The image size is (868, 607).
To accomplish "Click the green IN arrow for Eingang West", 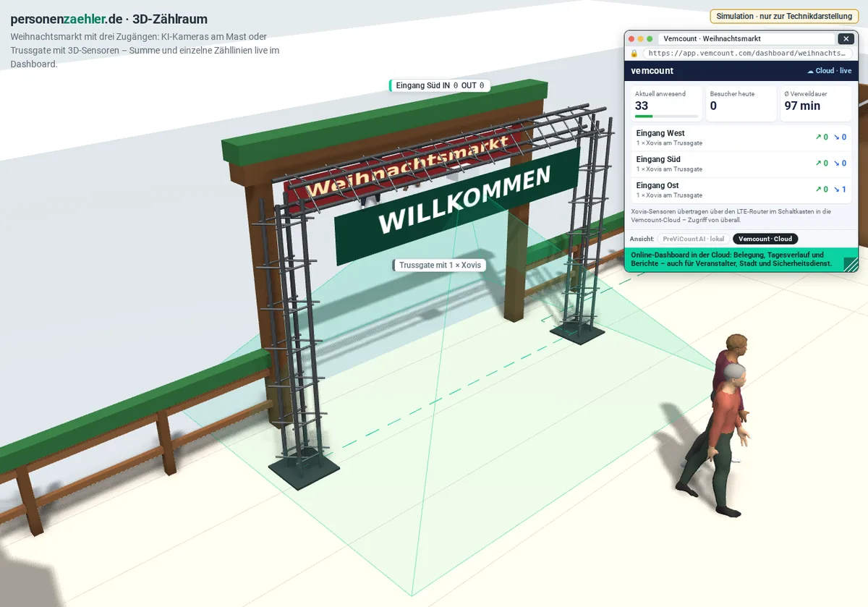I will pos(821,137).
